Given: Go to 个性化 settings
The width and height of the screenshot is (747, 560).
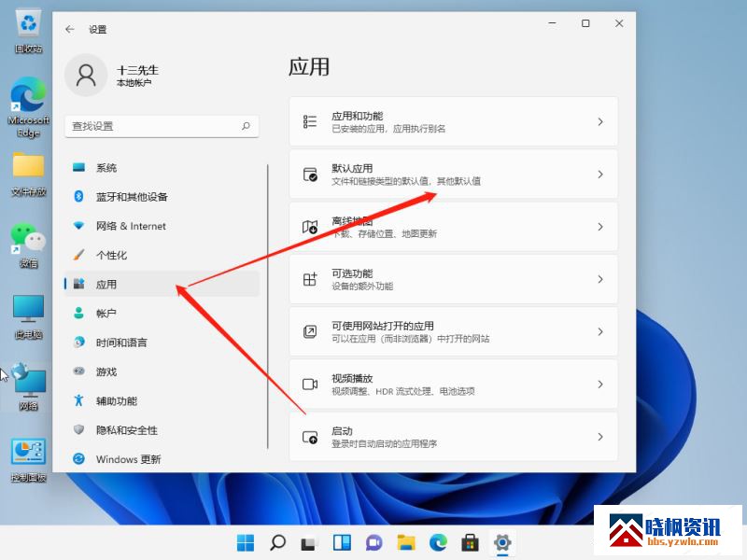Looking at the screenshot, I should pyautogui.click(x=162, y=255).
